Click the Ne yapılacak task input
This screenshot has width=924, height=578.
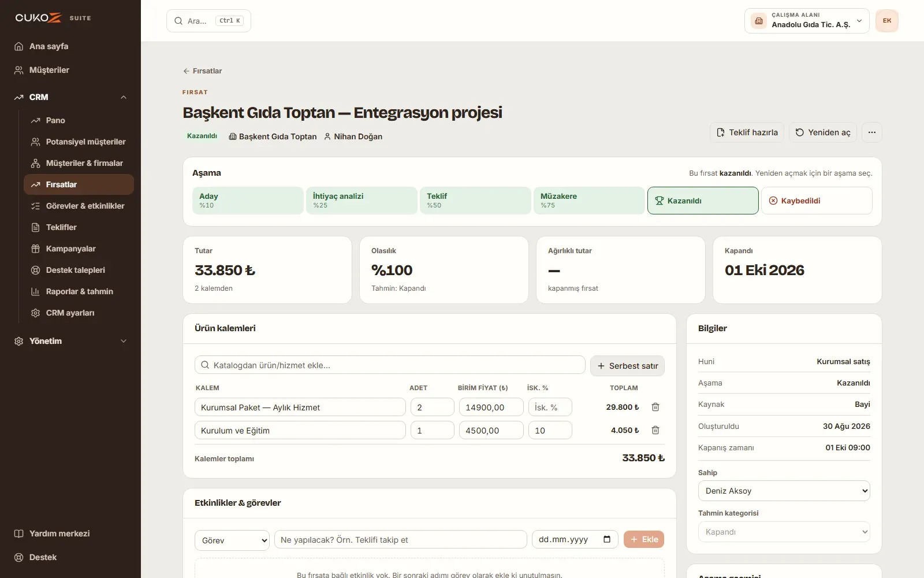point(400,540)
